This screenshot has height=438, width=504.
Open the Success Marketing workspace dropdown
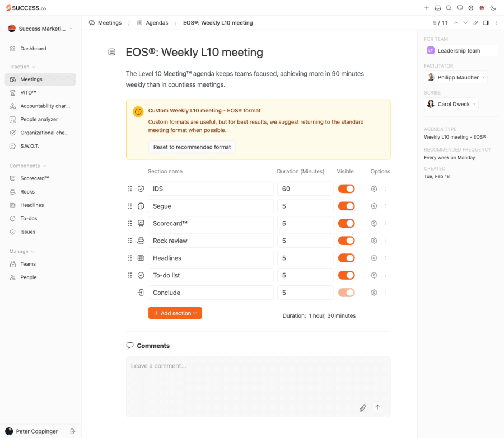40,29
